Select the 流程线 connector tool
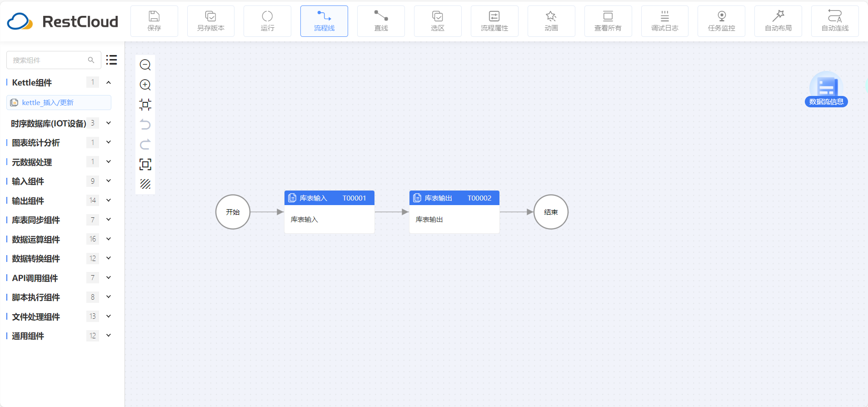Image resolution: width=868 pixels, height=407 pixels. coord(324,21)
